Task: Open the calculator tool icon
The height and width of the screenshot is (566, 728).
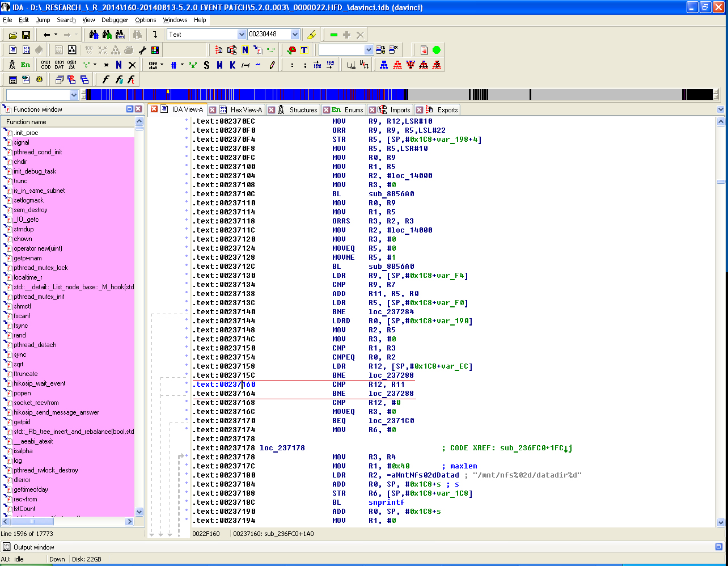Action: pos(12,79)
